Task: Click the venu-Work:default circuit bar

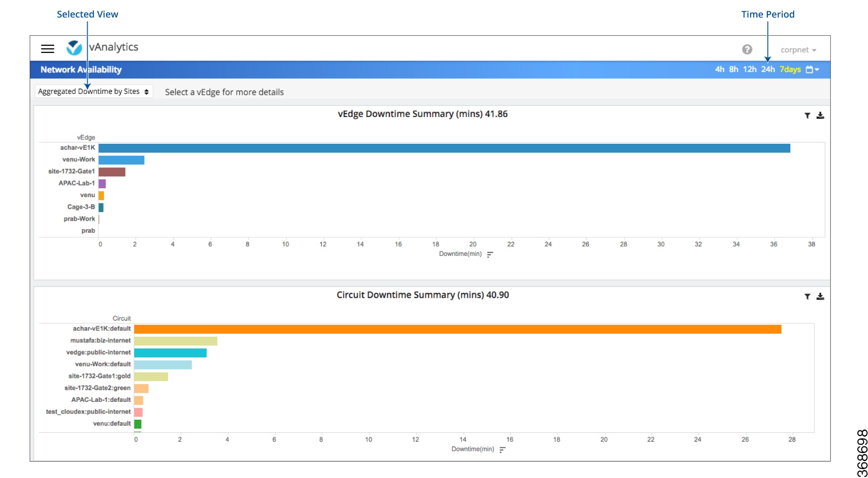Action: (x=163, y=365)
